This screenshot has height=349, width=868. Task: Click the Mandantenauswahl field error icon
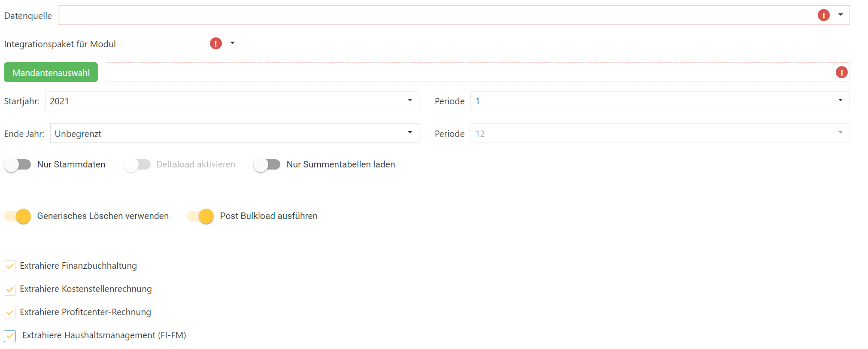click(x=841, y=72)
